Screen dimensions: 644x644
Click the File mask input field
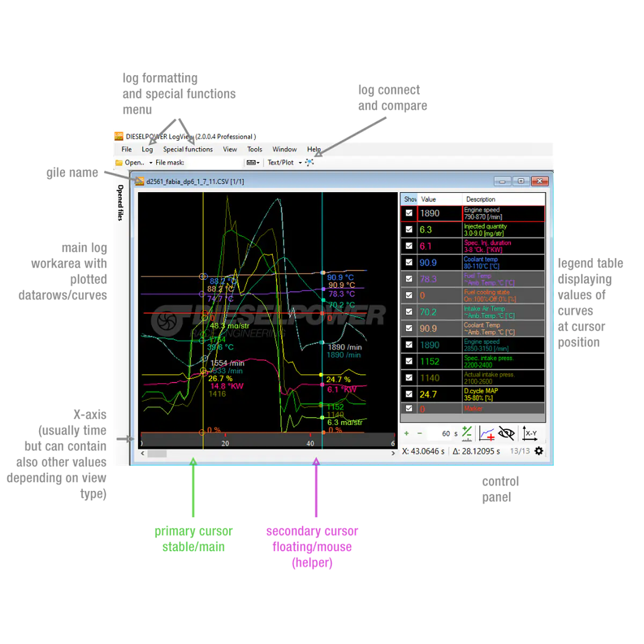click(x=214, y=163)
